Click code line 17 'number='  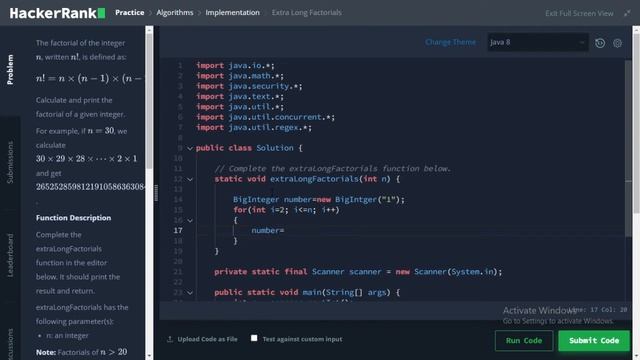pos(267,231)
